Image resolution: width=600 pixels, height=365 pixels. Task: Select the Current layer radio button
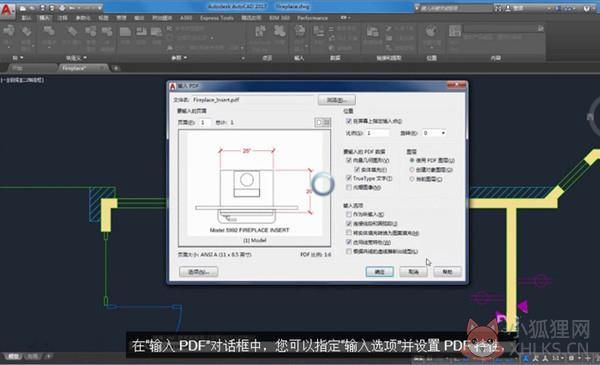[412, 179]
